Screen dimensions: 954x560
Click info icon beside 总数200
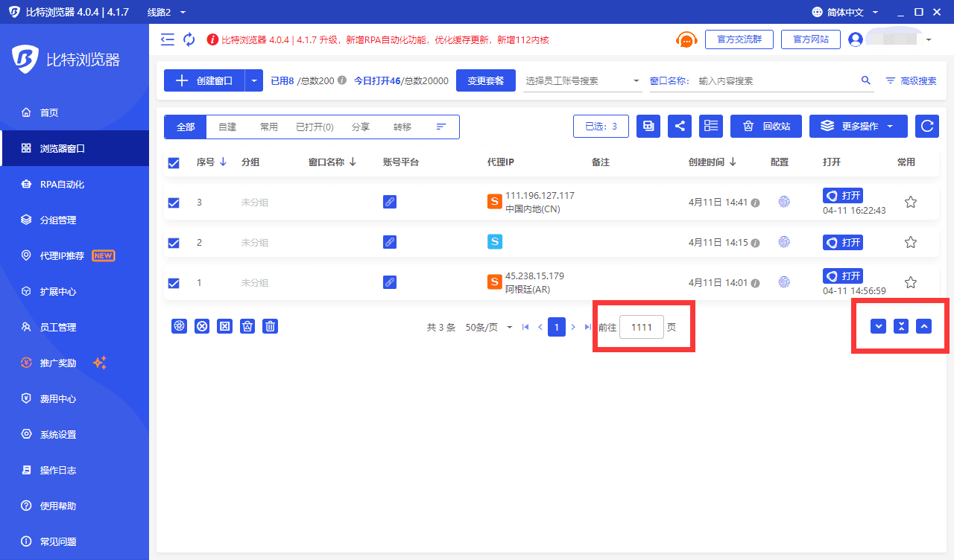tap(342, 80)
